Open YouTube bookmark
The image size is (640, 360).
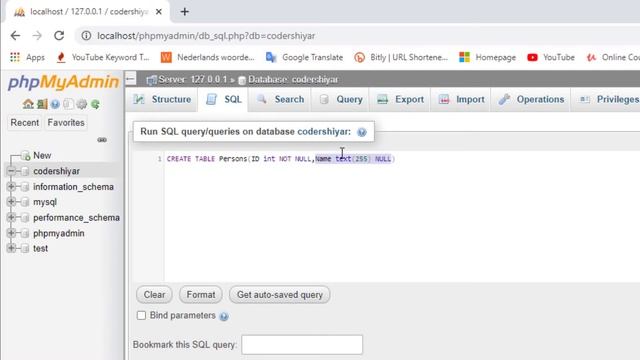(551, 58)
